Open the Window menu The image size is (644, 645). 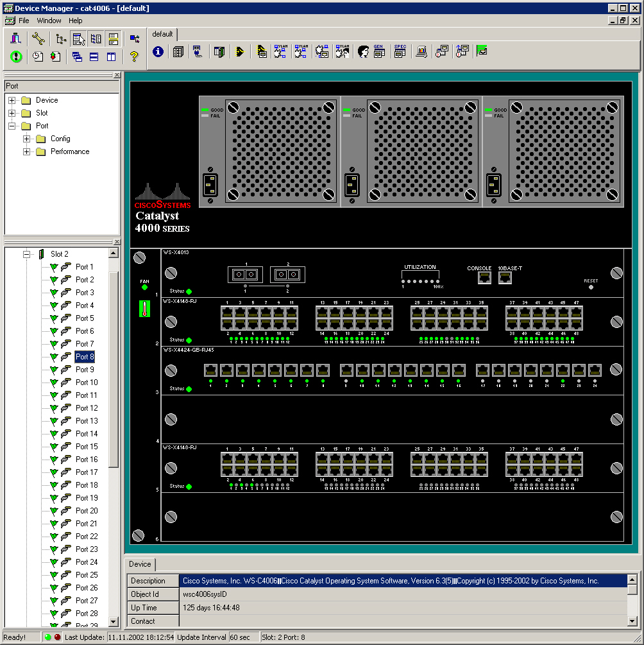[49, 21]
